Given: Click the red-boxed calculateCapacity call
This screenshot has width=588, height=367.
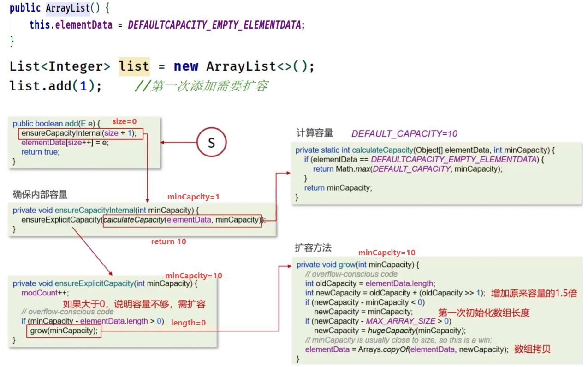Looking at the screenshot, I should tap(182, 220).
